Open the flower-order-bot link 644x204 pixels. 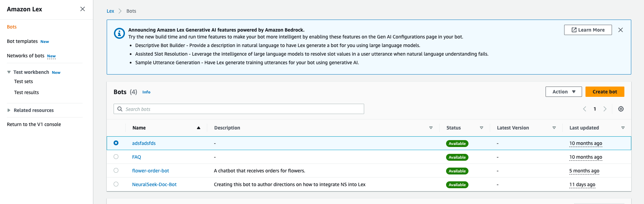(150, 171)
